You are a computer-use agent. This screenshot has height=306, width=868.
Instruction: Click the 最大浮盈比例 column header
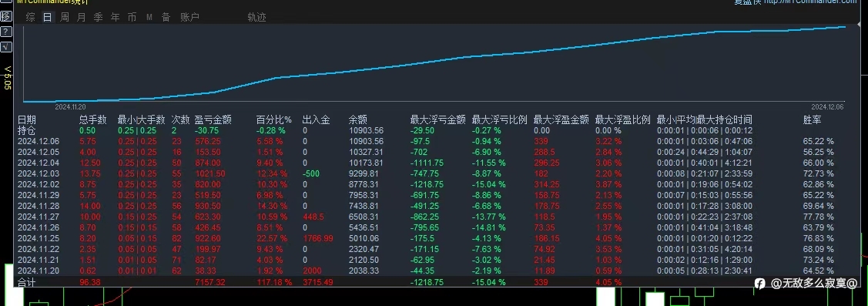623,119
